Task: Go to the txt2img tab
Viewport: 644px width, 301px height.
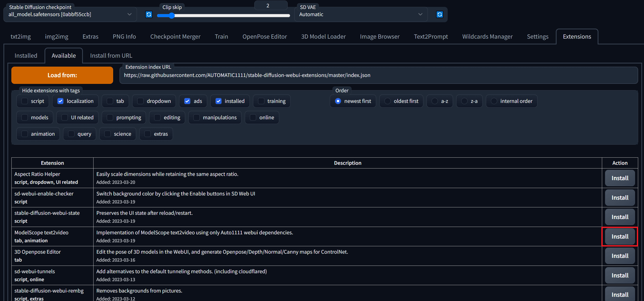Action: coord(21,37)
